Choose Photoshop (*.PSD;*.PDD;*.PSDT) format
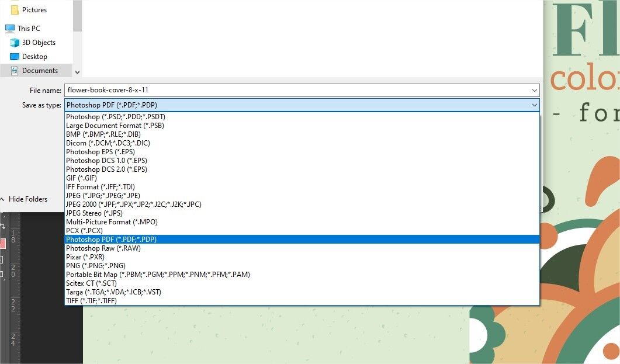The height and width of the screenshot is (364, 620). click(115, 117)
